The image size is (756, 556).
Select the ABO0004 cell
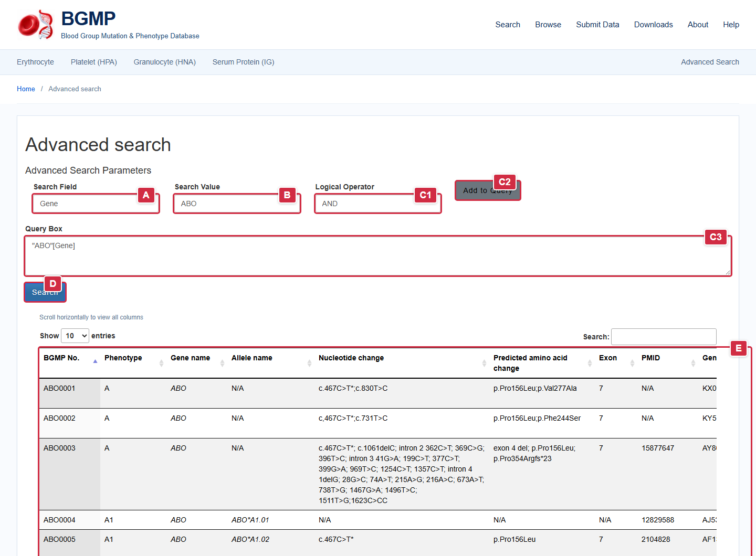70,520
